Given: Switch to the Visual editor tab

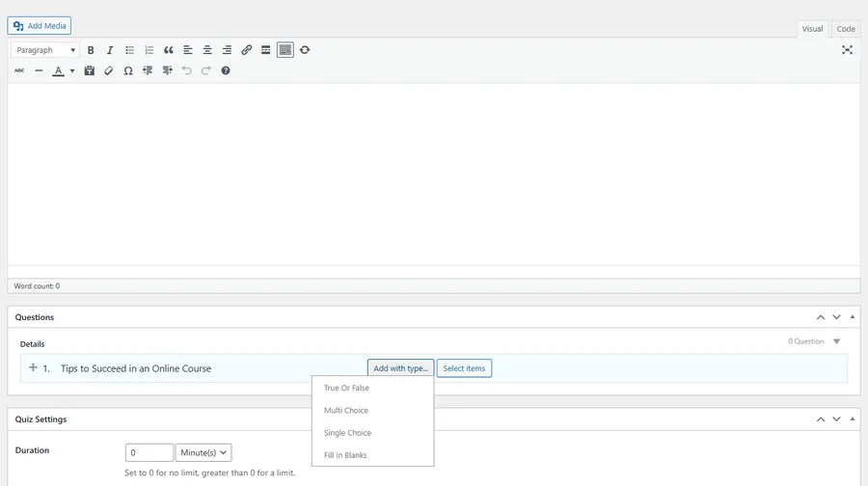Looking at the screenshot, I should click(x=812, y=29).
